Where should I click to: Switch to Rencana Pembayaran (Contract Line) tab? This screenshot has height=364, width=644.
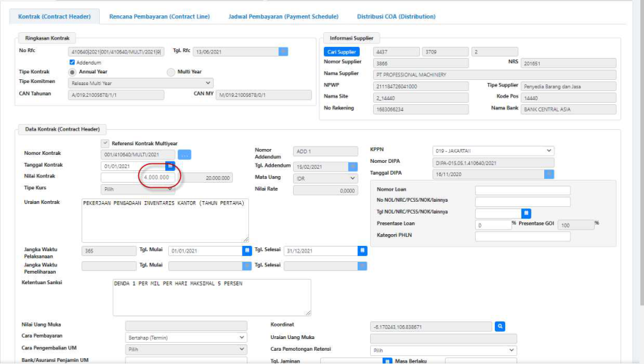click(160, 16)
